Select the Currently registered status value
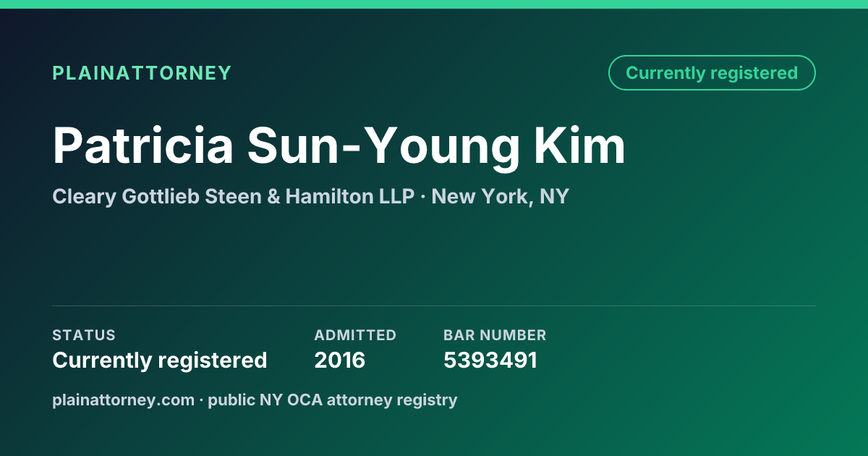868x456 pixels. tap(160, 360)
